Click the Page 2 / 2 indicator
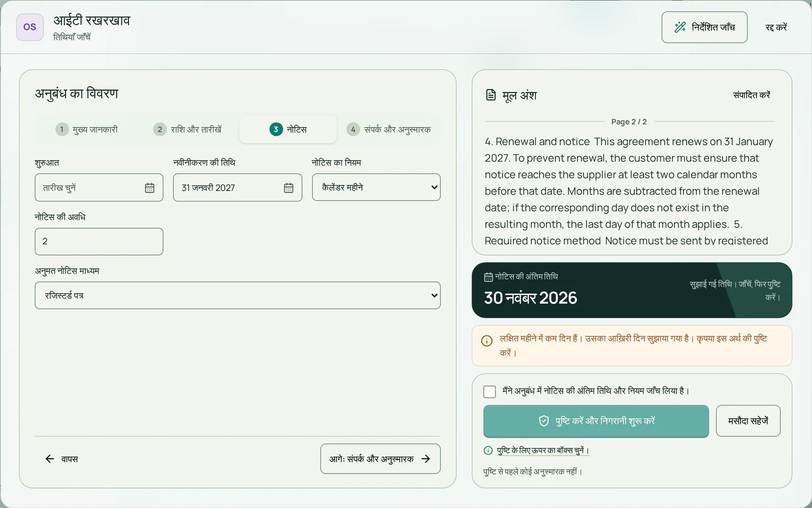The width and height of the screenshot is (812, 508). 629,122
